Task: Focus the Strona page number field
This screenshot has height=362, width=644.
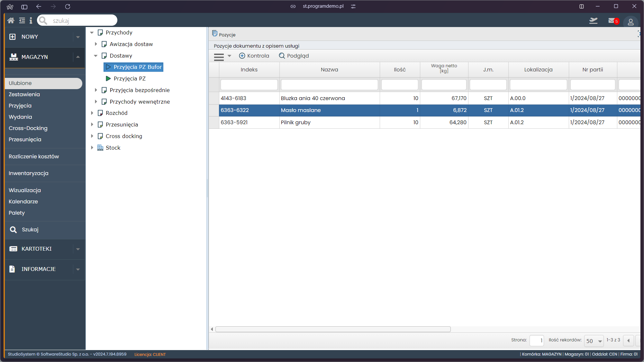Action: click(x=537, y=341)
